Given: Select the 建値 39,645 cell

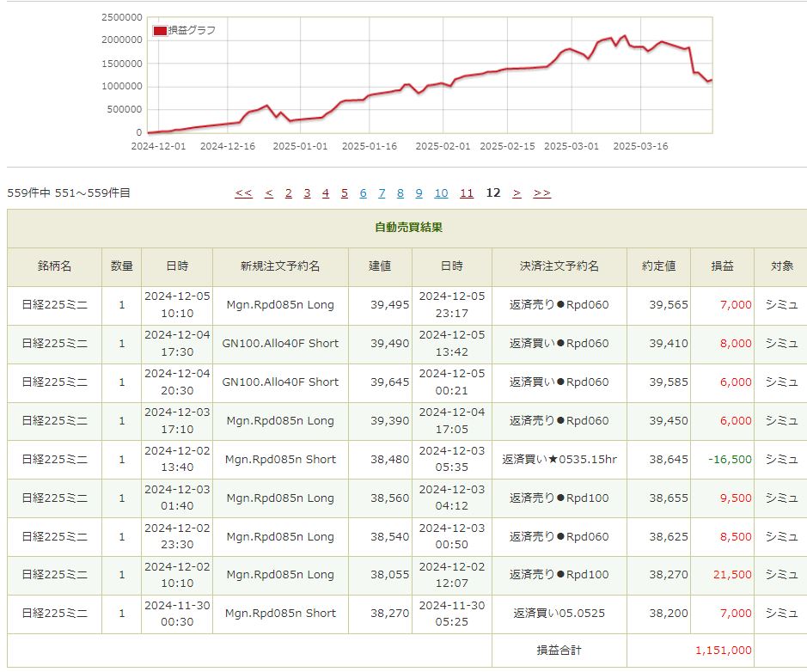Looking at the screenshot, I should 381,382.
